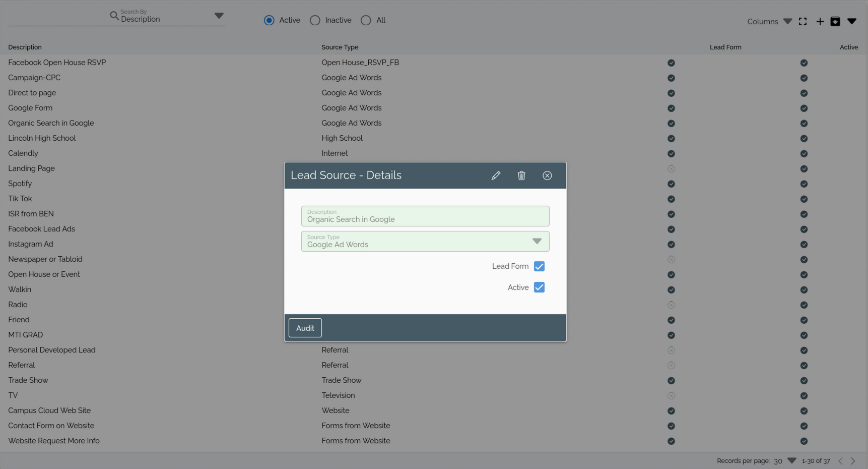Uncheck the Lead Form checkbox
Screen dimensions: 868x469
pos(539,266)
